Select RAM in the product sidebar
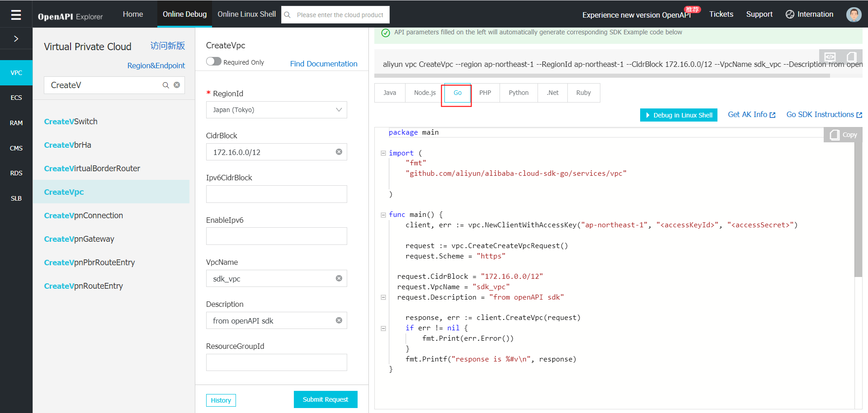The width and height of the screenshot is (868, 413). [x=16, y=123]
